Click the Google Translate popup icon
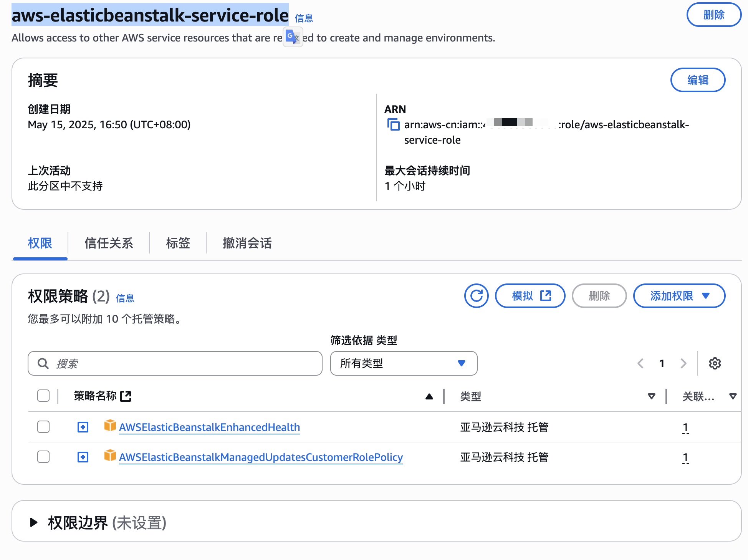 coord(293,37)
